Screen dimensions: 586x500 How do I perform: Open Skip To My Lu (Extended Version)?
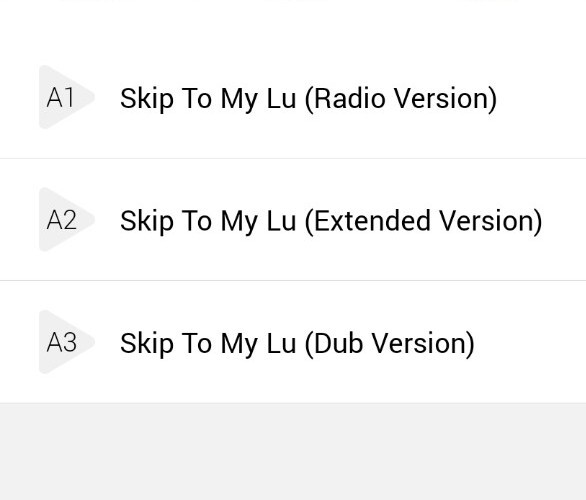coord(331,221)
